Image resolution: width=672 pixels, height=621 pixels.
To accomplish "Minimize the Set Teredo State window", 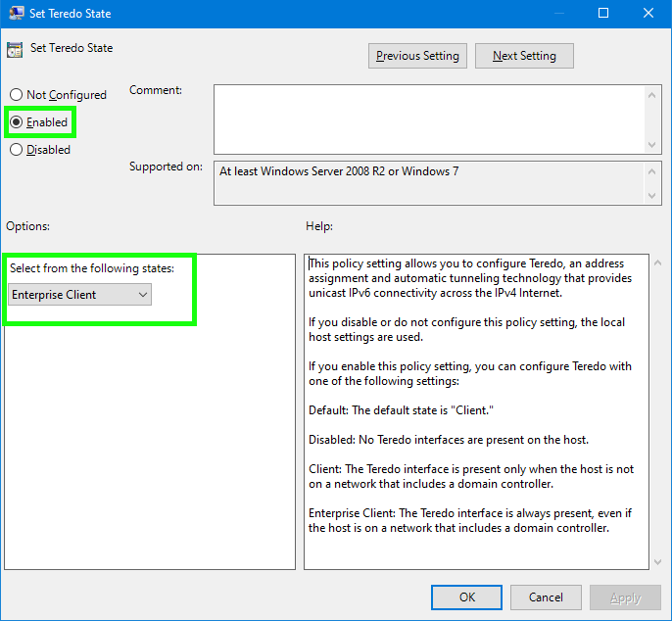I will [556, 14].
